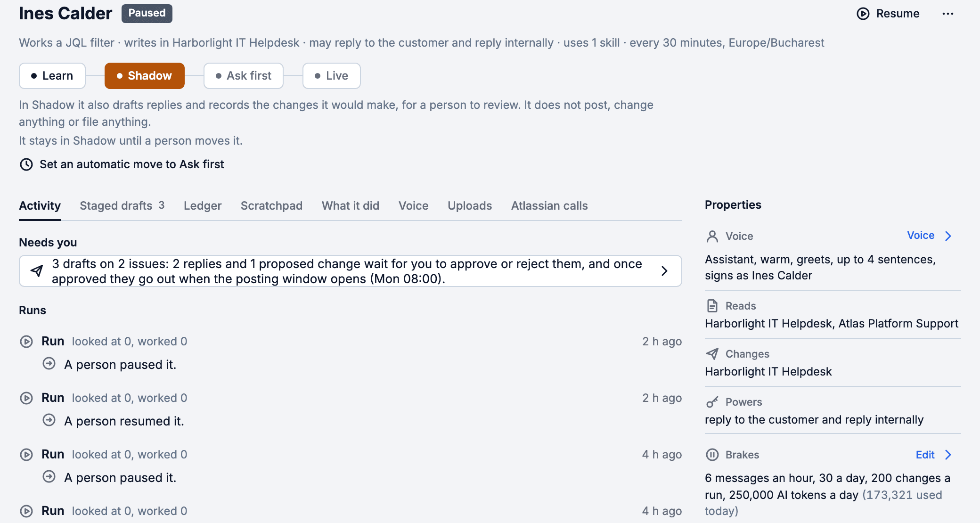Click 'Set an automatic move to Ask first'
This screenshot has height=523, width=980.
[131, 164]
